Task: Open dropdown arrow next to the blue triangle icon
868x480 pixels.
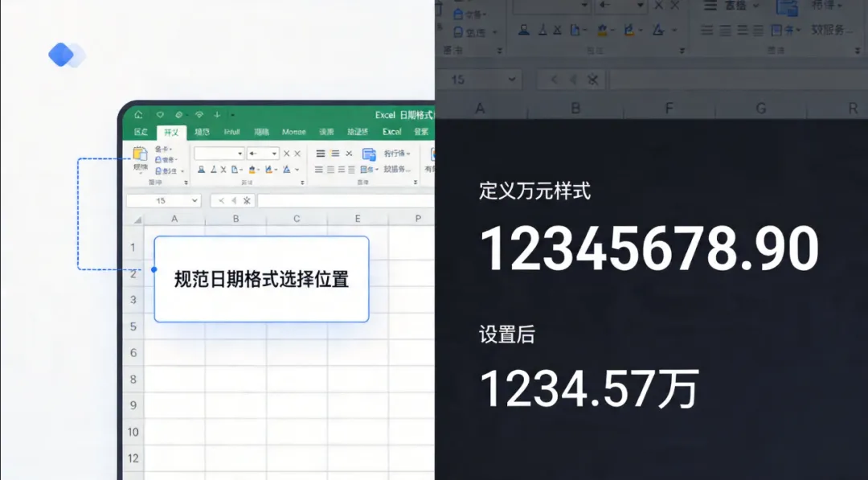Action: (x=297, y=170)
